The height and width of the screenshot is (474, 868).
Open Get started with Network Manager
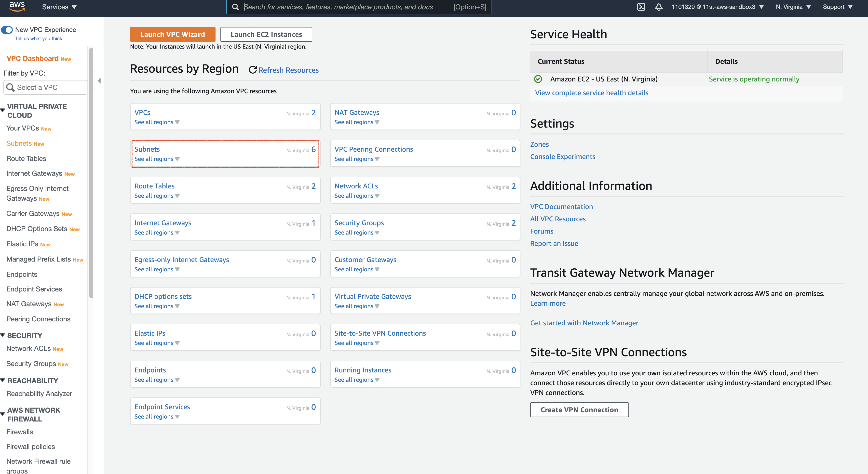pos(584,323)
